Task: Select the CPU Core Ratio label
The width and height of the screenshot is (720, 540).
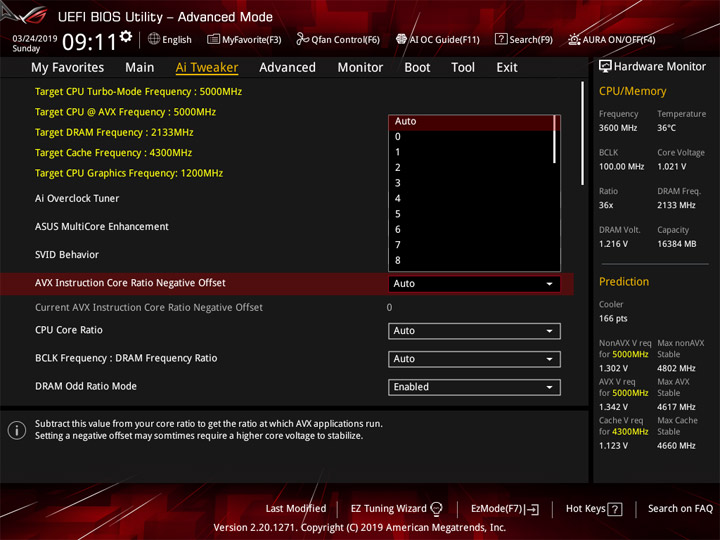Action: pos(69,330)
